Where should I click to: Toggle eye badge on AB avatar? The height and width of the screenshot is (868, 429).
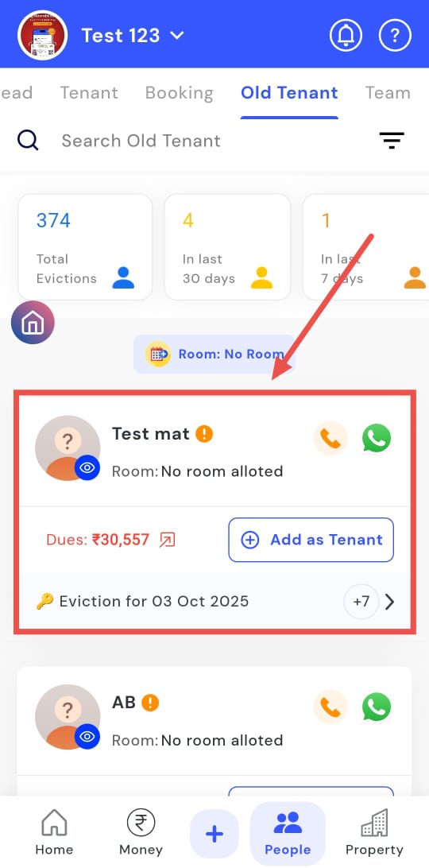(87, 736)
